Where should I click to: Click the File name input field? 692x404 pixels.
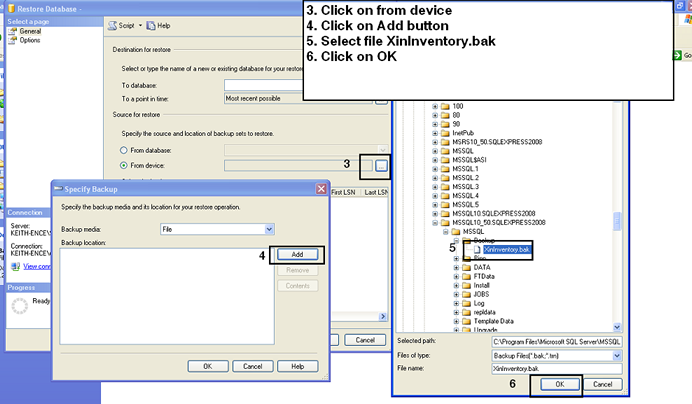557,369
